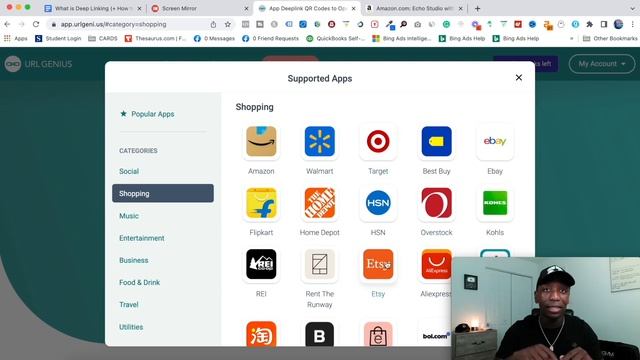
Task: Expand the tab search chevron
Action: (x=632, y=8)
